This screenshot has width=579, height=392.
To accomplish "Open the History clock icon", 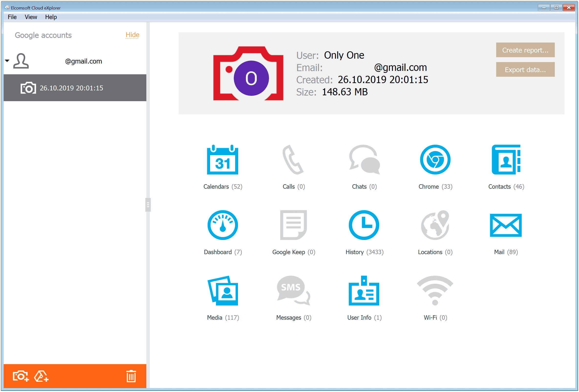I will tap(364, 225).
